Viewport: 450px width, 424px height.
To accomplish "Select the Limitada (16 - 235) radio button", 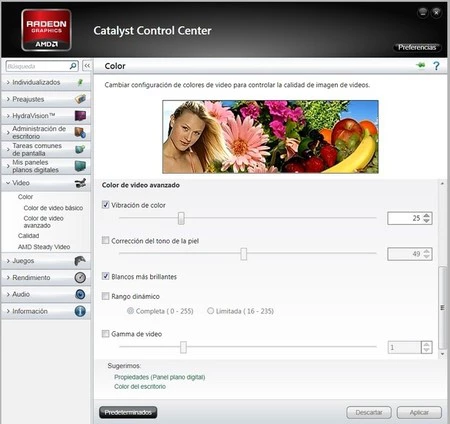I will [x=210, y=311].
